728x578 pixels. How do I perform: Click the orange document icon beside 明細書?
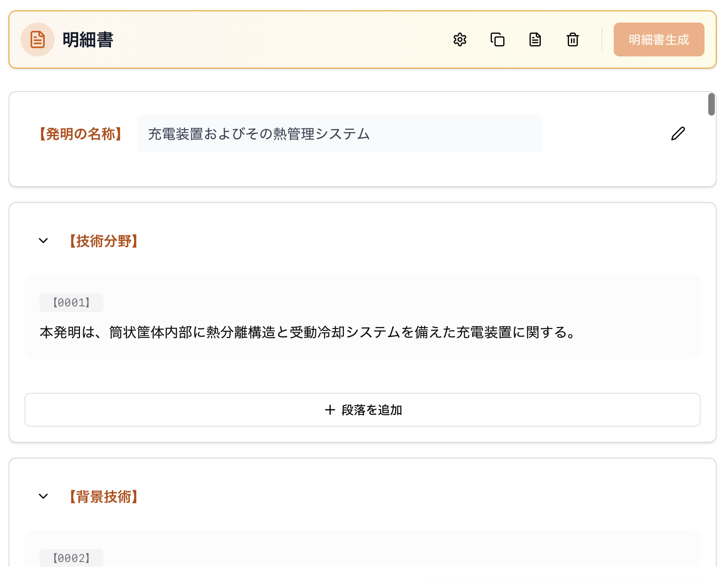click(38, 39)
